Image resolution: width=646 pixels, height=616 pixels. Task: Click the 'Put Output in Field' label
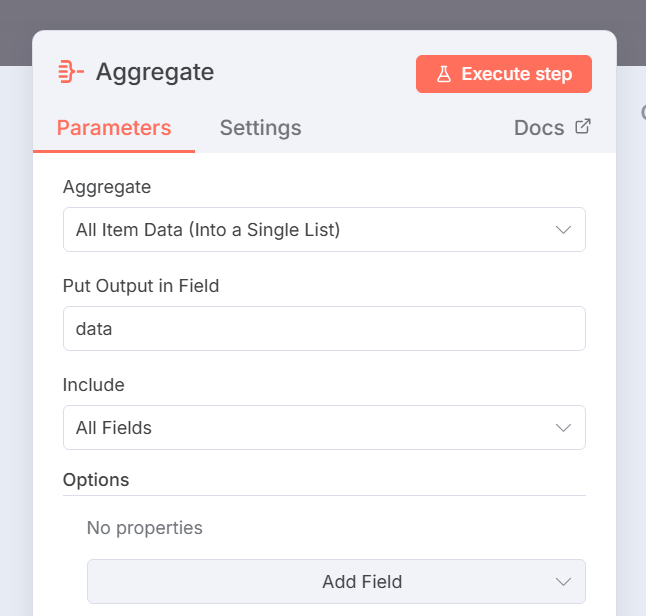(141, 286)
